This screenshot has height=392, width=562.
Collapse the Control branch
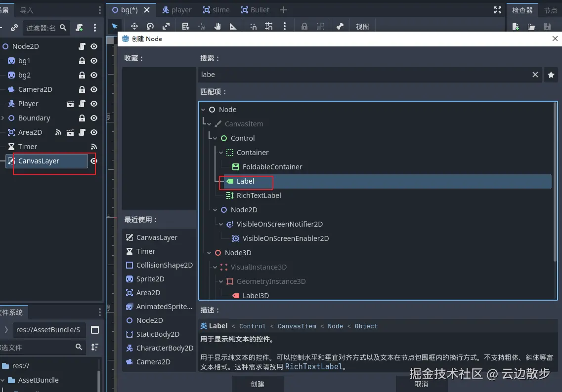pos(215,138)
